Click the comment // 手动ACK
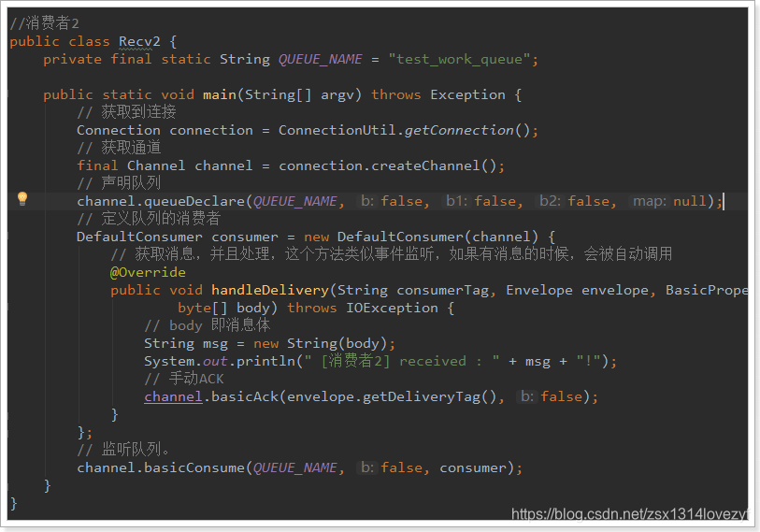 [184, 379]
